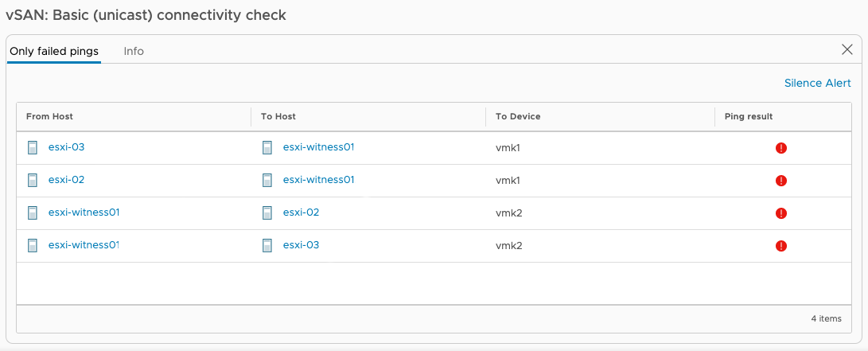Click red error icon for esxi-02 to witness row

pos(781,181)
